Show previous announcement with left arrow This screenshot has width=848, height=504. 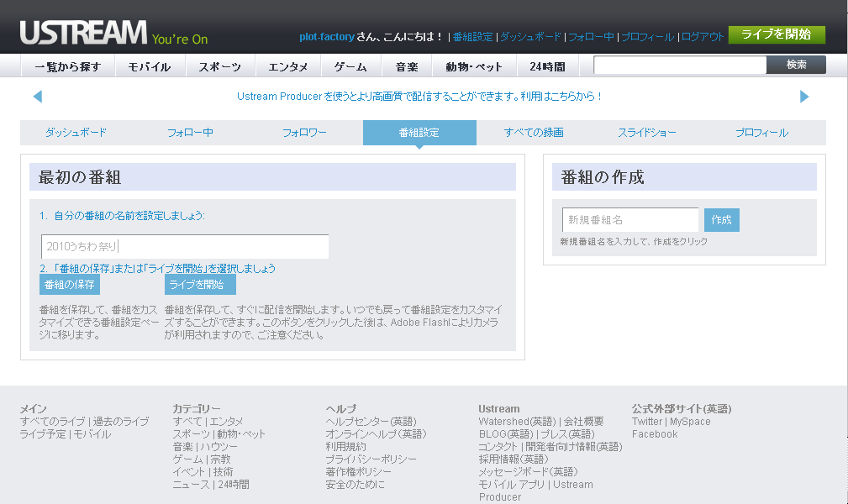(x=37, y=97)
